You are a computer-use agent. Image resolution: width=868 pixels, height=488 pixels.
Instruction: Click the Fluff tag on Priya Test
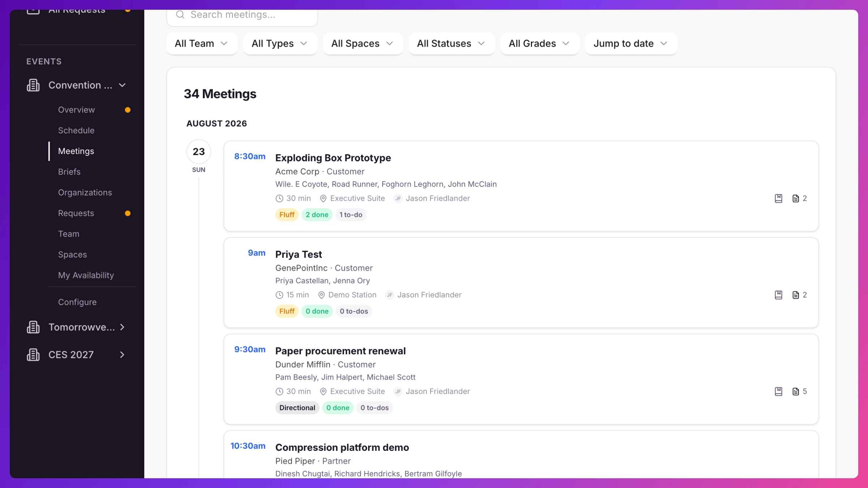point(287,311)
